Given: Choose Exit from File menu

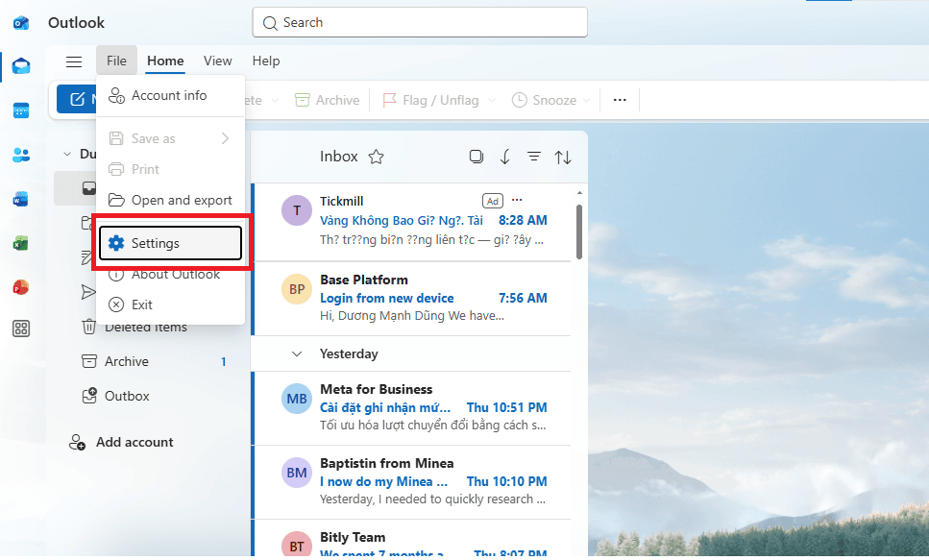Looking at the screenshot, I should pyautogui.click(x=171, y=304).
